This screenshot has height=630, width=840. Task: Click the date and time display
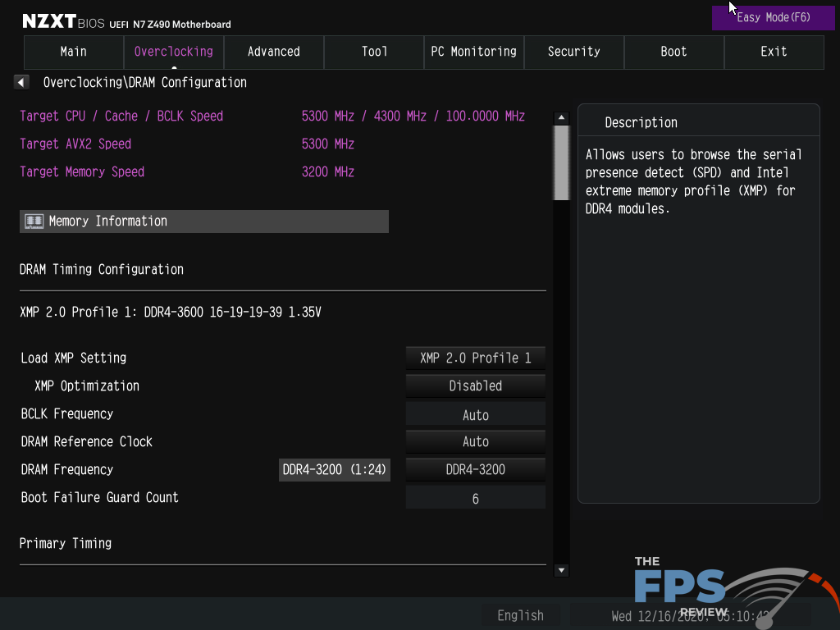[691, 616]
